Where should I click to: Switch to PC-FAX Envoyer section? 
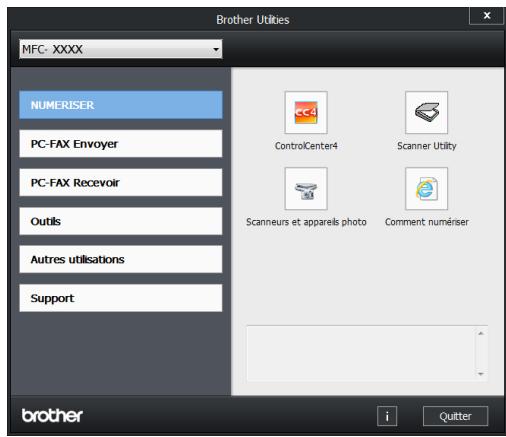(121, 144)
